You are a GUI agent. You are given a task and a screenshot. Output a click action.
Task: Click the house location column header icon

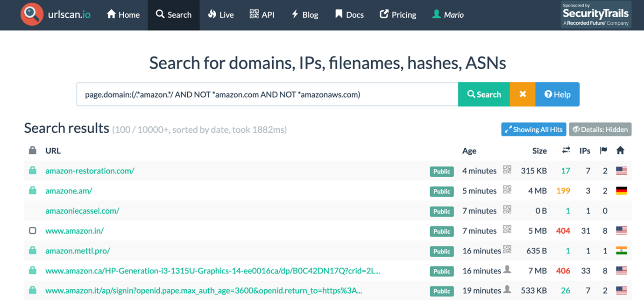point(621,150)
